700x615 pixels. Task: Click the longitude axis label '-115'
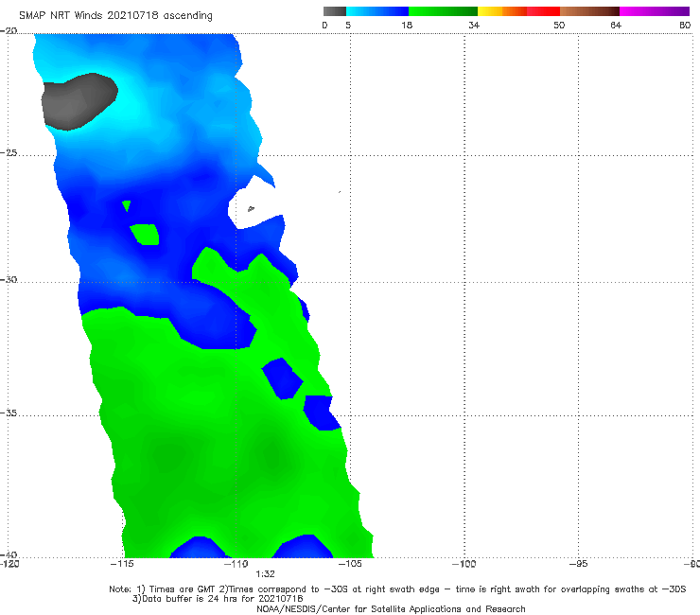[x=122, y=564]
